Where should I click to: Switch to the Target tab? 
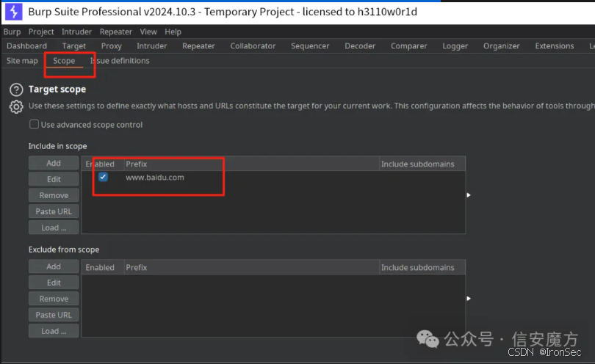click(74, 46)
